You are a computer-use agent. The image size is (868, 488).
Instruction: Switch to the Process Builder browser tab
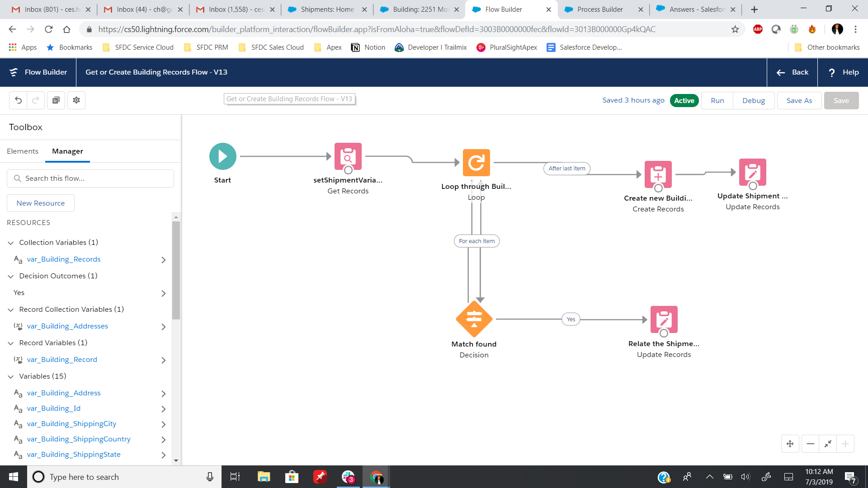point(599,9)
